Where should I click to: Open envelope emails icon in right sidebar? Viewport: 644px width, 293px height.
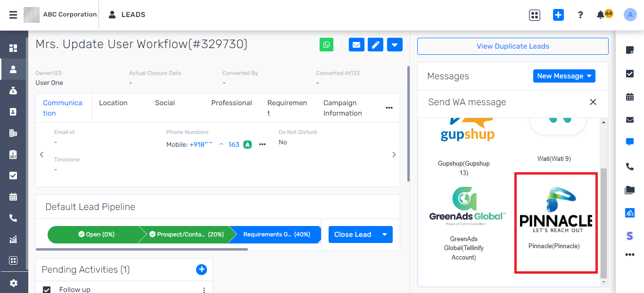point(630,120)
